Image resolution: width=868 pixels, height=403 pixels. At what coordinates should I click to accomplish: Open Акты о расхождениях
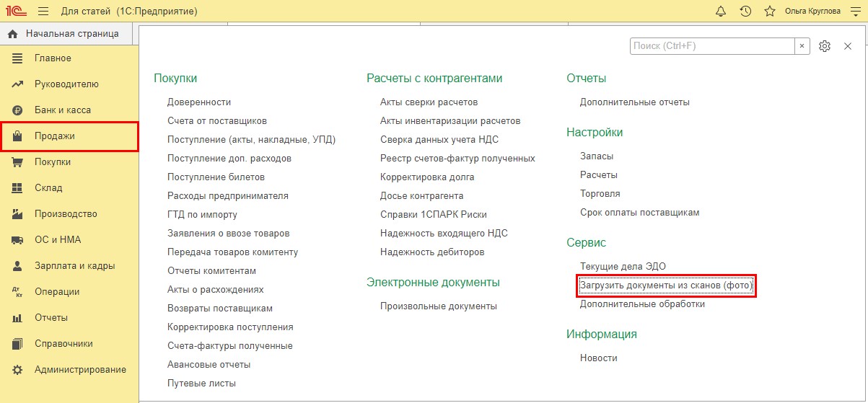pos(216,290)
